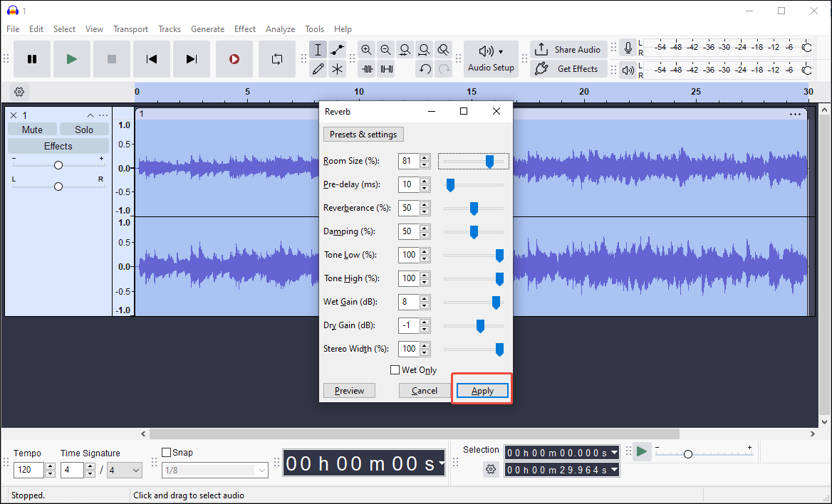Apply the Reverb effect

482,390
